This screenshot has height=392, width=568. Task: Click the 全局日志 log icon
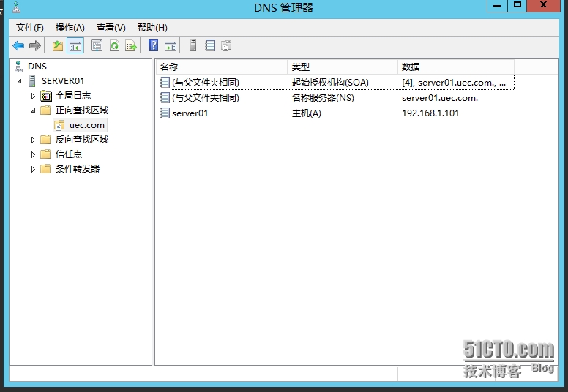tap(46, 96)
